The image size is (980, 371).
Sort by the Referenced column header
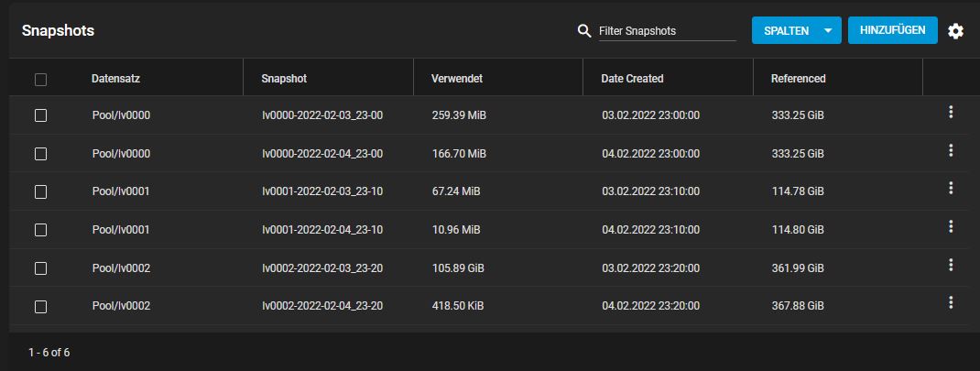(x=798, y=79)
